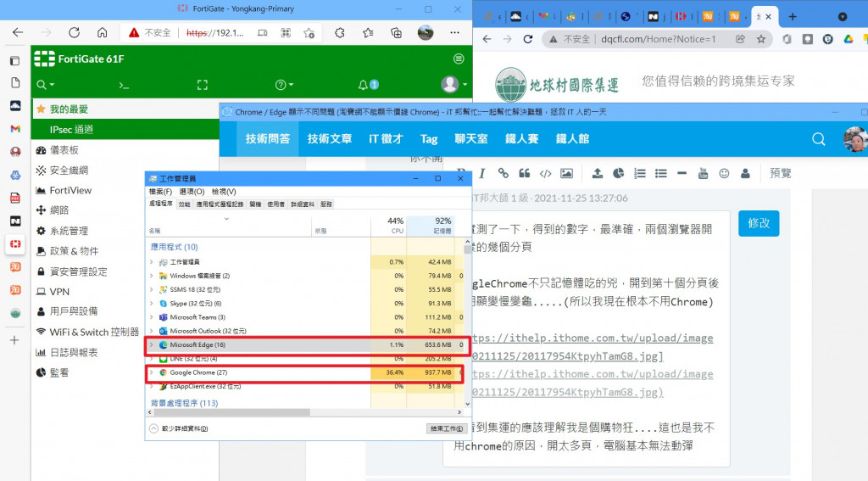Click Italic icon in iThelp editor toolbar

(481, 173)
